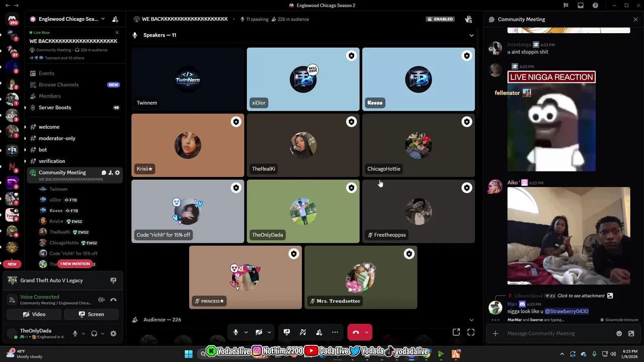Image resolution: width=644 pixels, height=362 pixels.
Task: Click the Start button on Windows taskbar
Action: (x=189, y=354)
